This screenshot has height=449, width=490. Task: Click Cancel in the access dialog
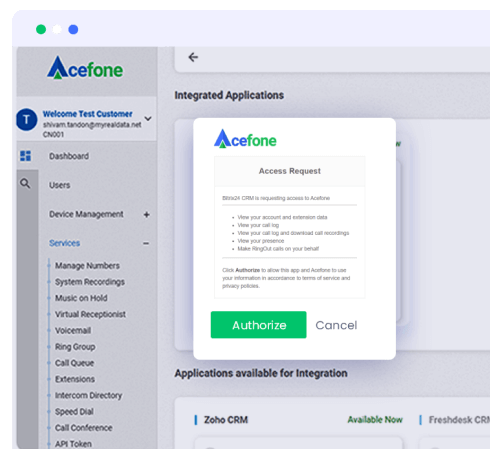(336, 325)
